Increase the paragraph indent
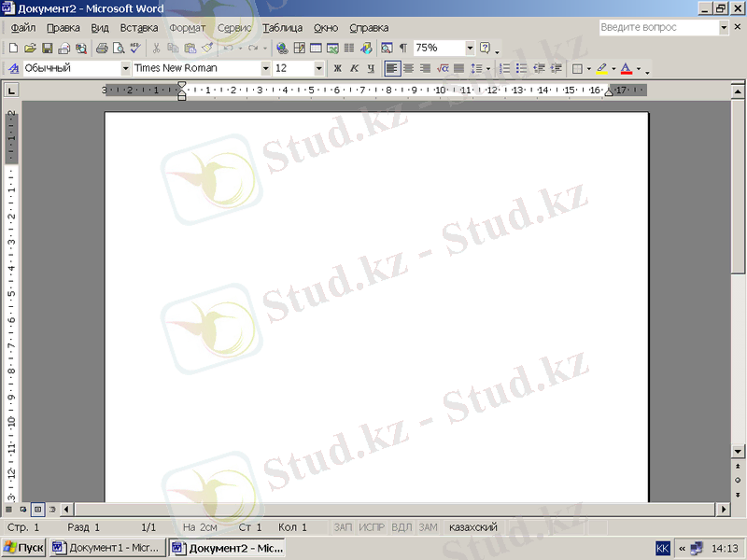The height and width of the screenshot is (560, 747). pos(556,68)
